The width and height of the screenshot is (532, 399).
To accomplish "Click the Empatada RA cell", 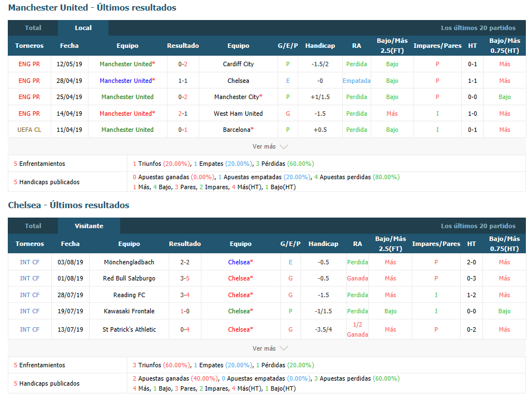I will pos(357,81).
